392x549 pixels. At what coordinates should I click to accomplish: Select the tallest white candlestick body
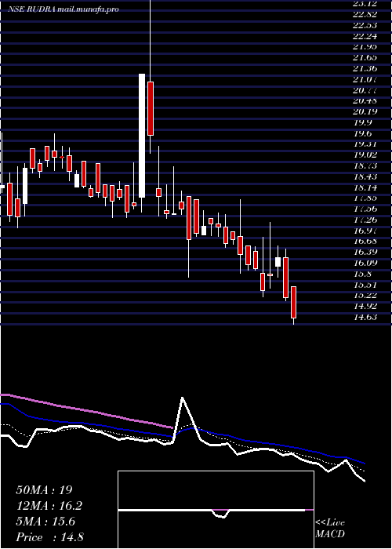pyautogui.click(x=142, y=136)
